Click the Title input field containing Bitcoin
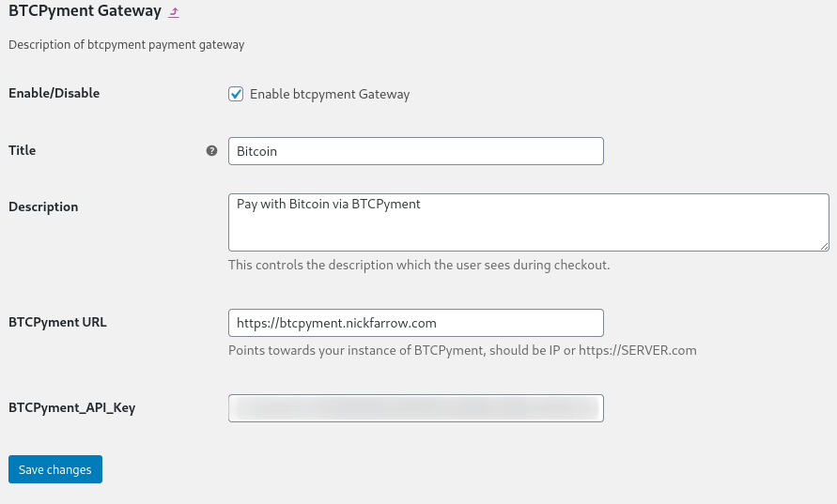Viewport: 837px width, 504px height. point(416,151)
